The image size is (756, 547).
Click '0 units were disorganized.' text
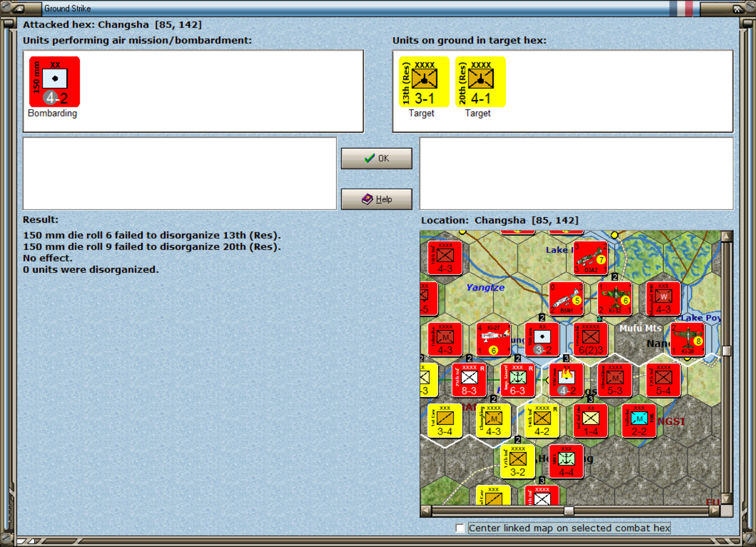tap(91, 270)
